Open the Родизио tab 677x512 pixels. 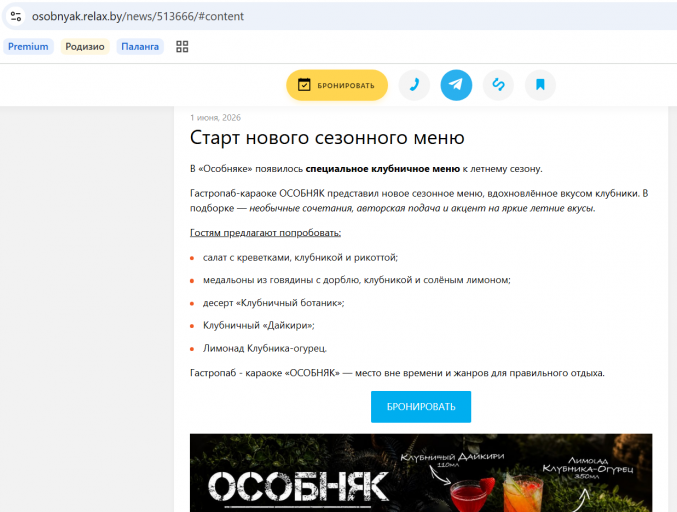[x=85, y=47]
